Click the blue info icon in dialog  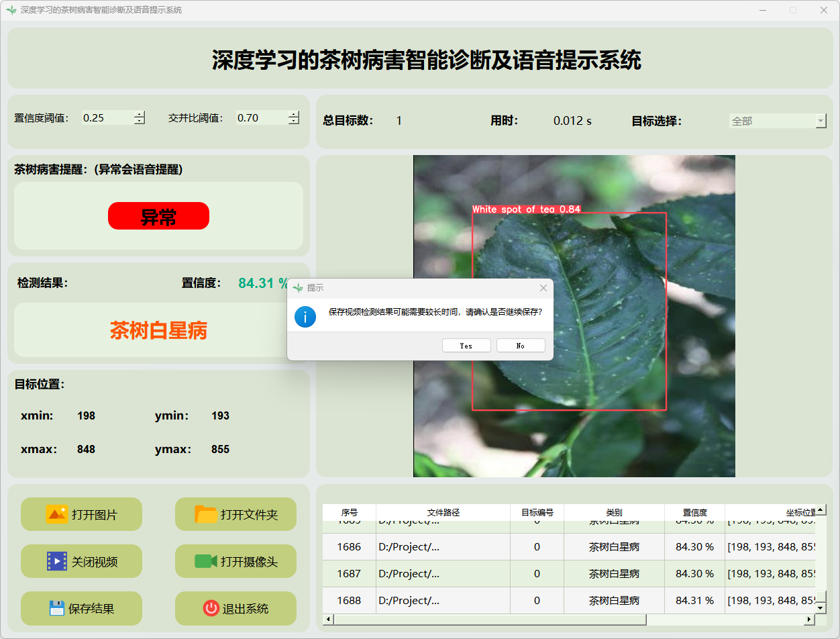point(305,316)
